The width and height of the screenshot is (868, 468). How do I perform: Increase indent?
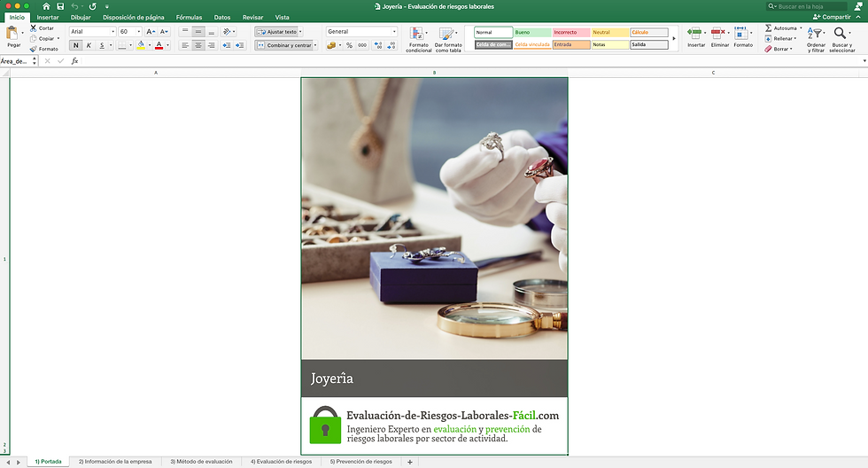point(240,45)
